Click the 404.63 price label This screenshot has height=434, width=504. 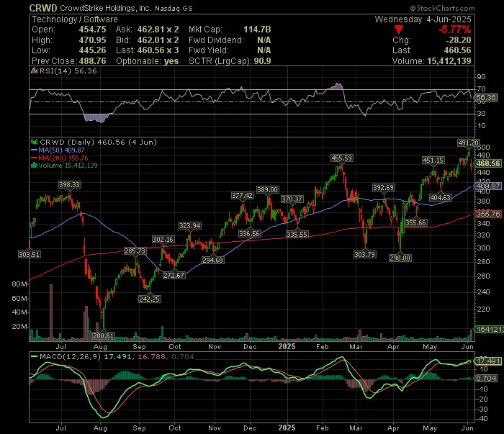[x=441, y=197]
